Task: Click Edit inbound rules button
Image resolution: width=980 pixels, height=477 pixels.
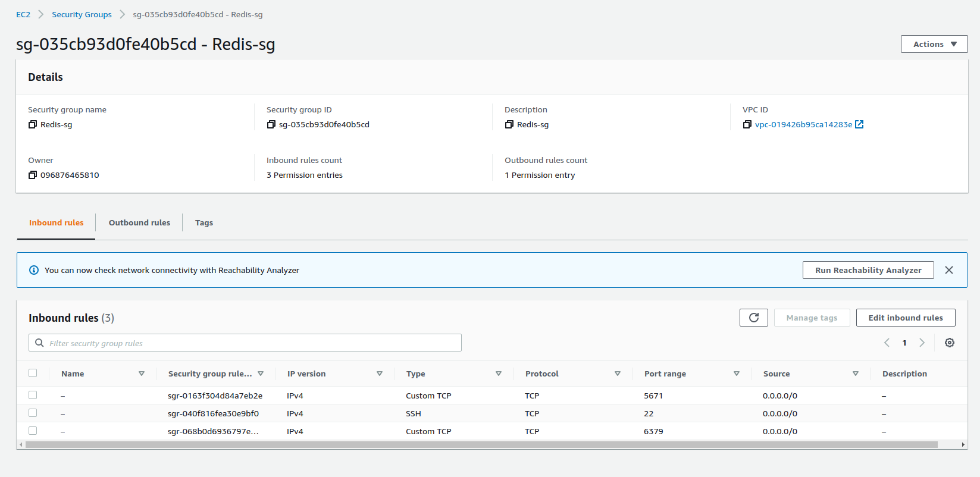Action: point(906,318)
